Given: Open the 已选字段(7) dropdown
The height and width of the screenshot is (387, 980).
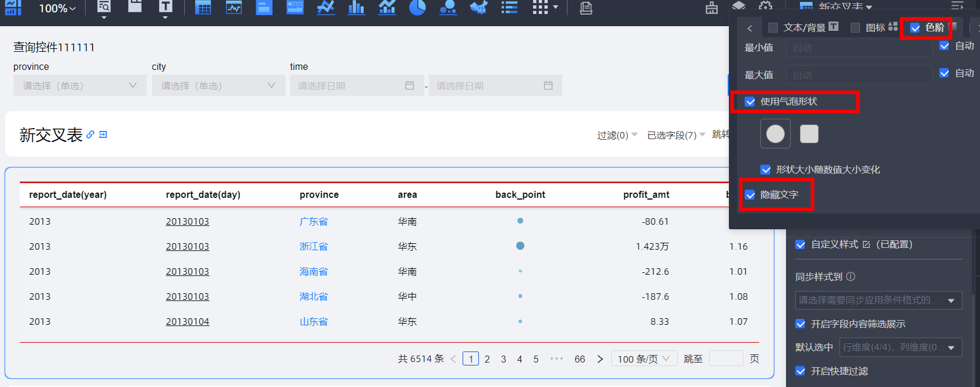Looking at the screenshot, I should point(676,135).
